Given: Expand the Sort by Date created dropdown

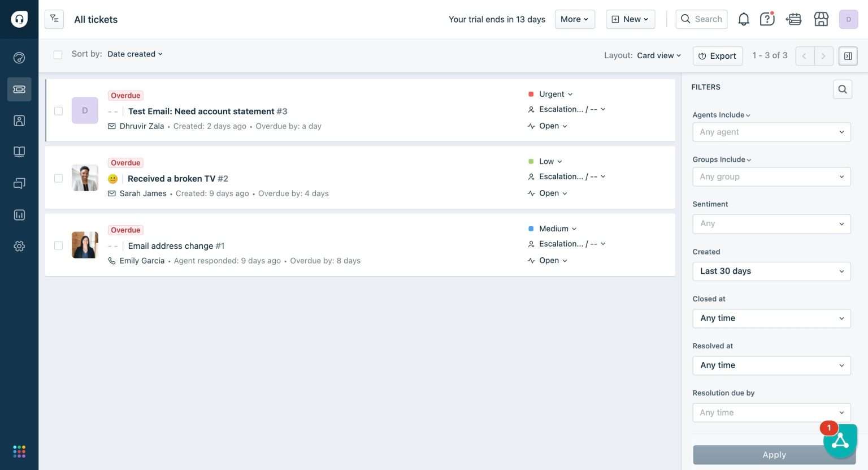Looking at the screenshot, I should 135,54.
